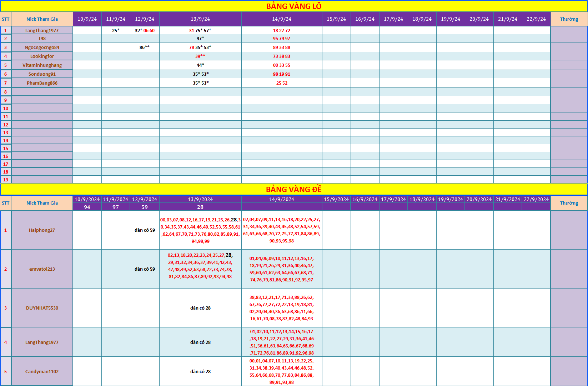This screenshot has width=588, height=386.
Task: Select the Haiphong27 nickname cell
Action: (x=42, y=230)
